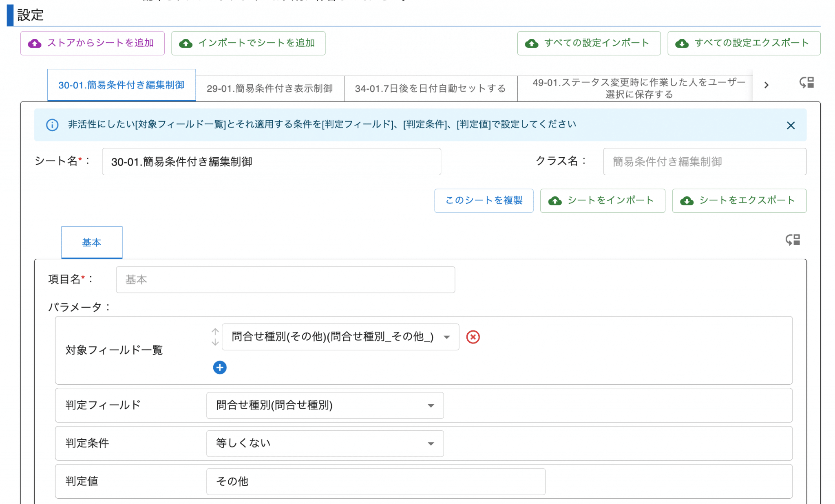Image resolution: width=835 pixels, height=504 pixels.
Task: Click the 判定値 label
Action: tap(82, 481)
